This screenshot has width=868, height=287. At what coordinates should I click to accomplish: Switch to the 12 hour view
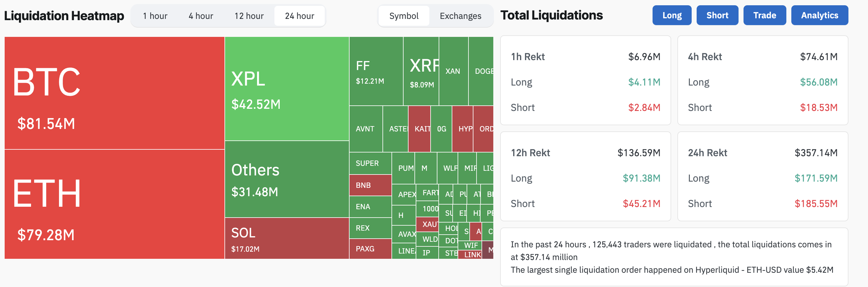249,15
